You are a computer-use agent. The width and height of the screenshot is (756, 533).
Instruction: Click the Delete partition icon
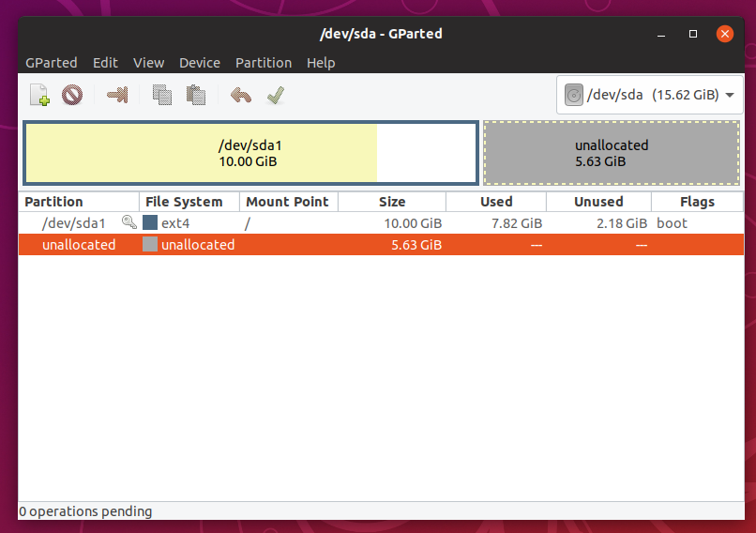pyautogui.click(x=72, y=95)
